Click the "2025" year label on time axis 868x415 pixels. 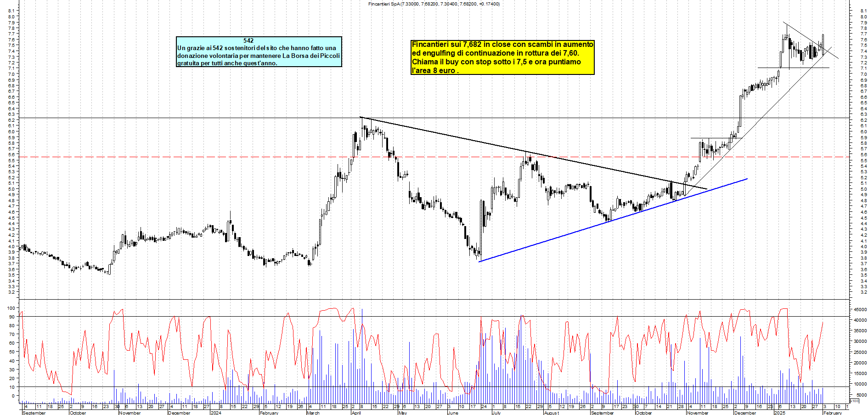[779, 413]
